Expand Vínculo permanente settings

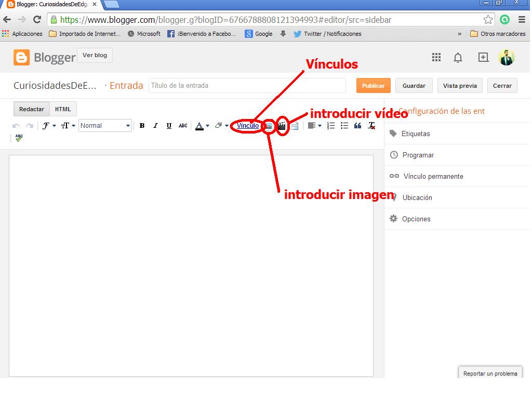pyautogui.click(x=457, y=177)
